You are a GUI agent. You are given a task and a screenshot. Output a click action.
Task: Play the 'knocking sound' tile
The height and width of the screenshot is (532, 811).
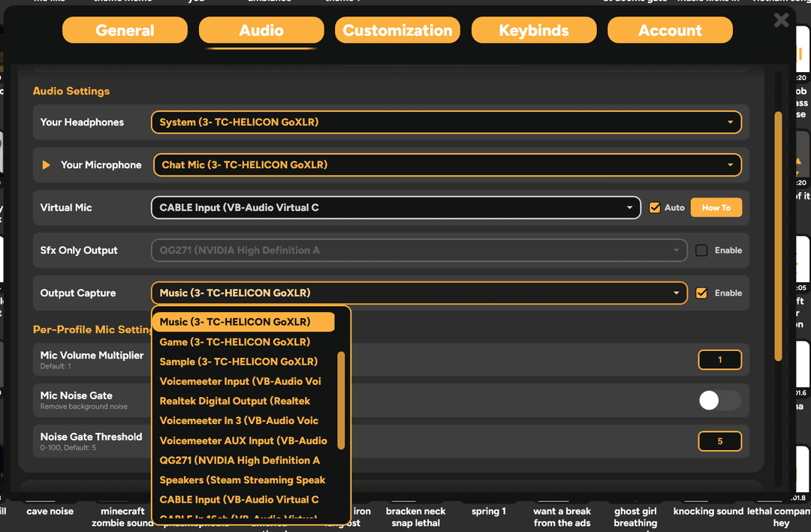pos(707,511)
